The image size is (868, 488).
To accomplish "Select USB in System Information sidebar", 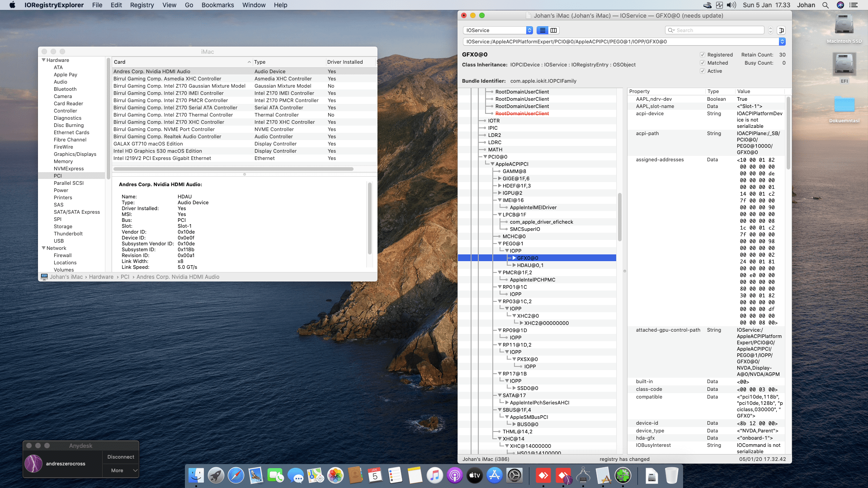I will point(59,241).
